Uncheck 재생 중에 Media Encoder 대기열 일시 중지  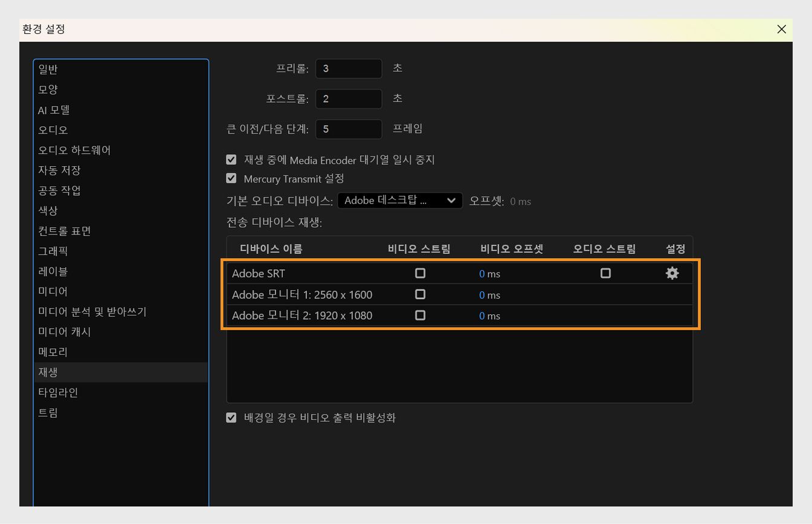click(x=231, y=160)
